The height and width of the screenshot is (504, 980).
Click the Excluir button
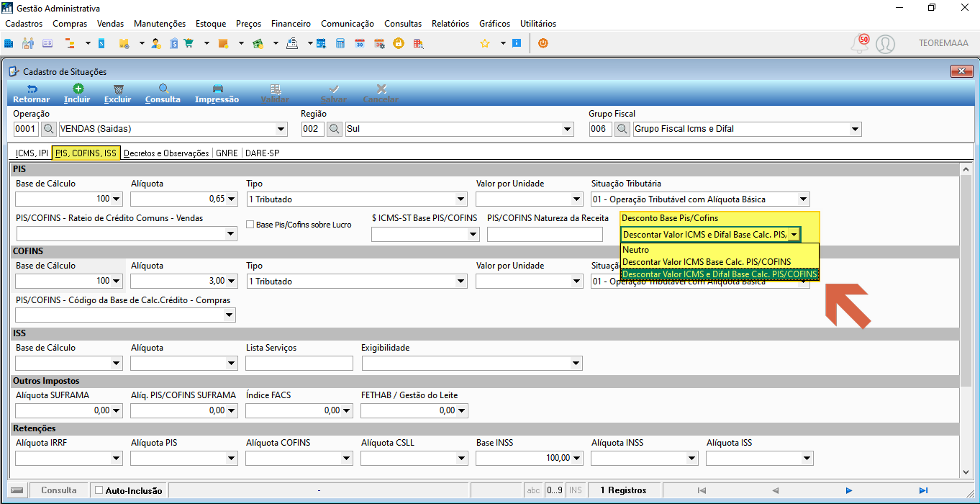point(117,93)
